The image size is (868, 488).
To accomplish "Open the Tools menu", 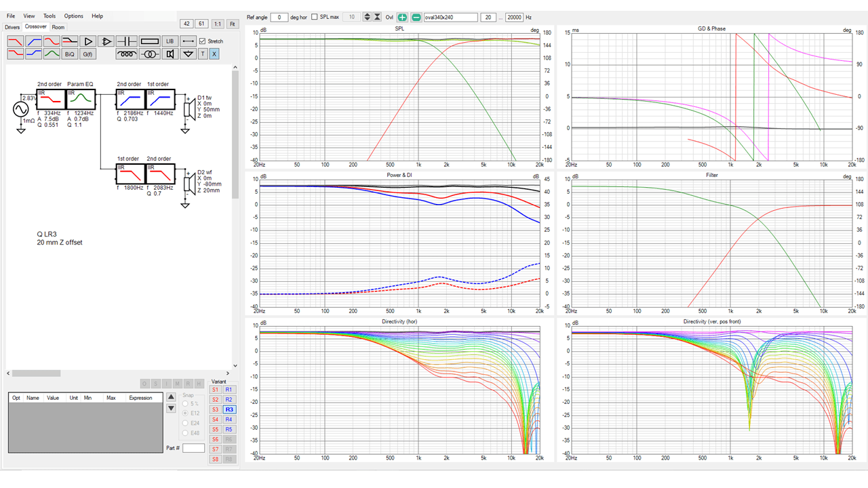I will [x=50, y=16].
